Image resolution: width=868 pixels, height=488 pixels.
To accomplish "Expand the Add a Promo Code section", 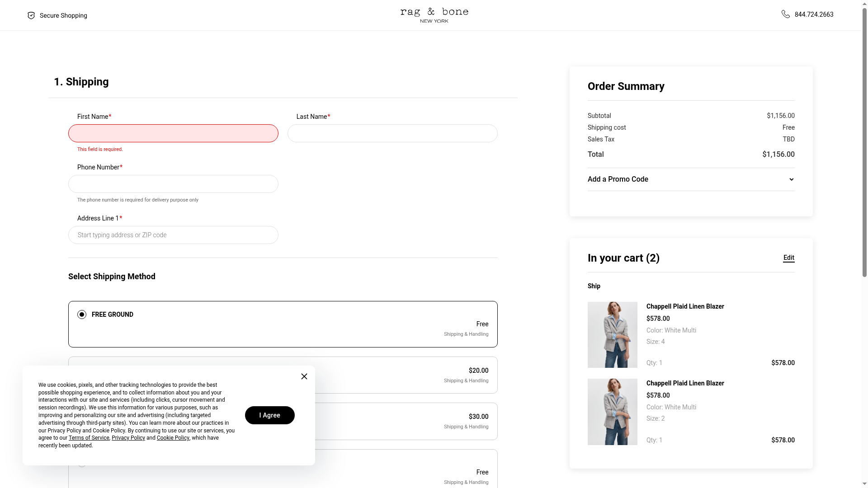I will pos(618,179).
